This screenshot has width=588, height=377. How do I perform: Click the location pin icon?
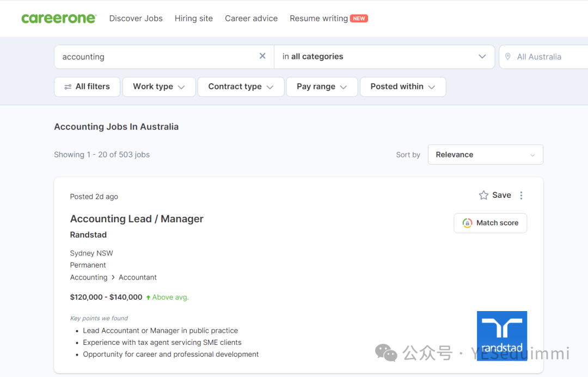(x=508, y=57)
